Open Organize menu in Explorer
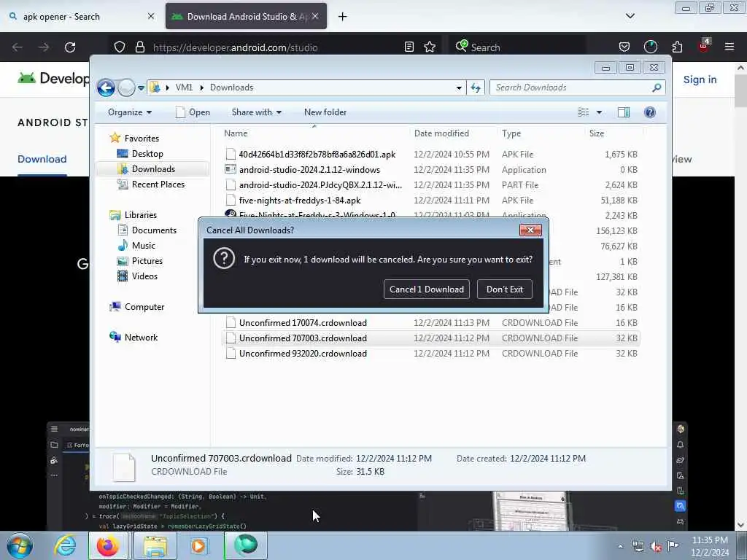This screenshot has width=747, height=560. click(130, 112)
